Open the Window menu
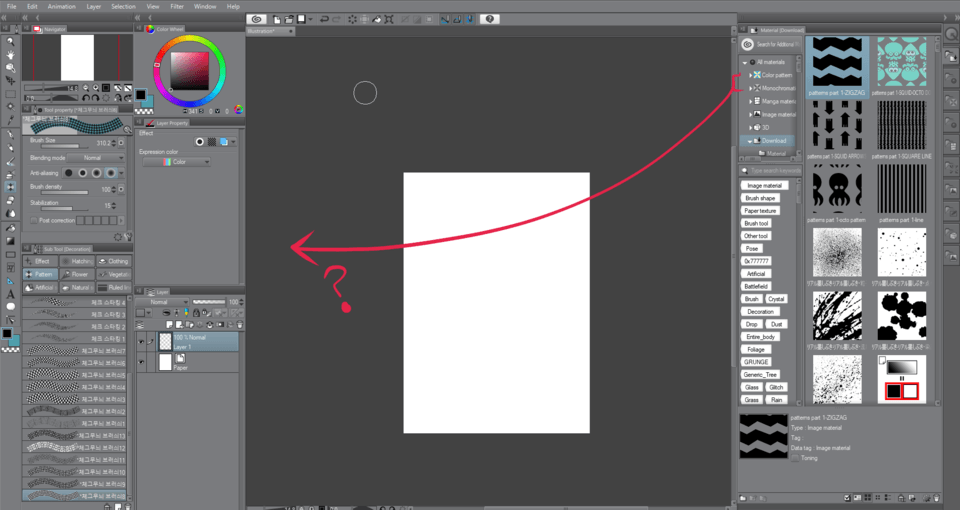Viewport: 960px width, 510px height. (205, 6)
